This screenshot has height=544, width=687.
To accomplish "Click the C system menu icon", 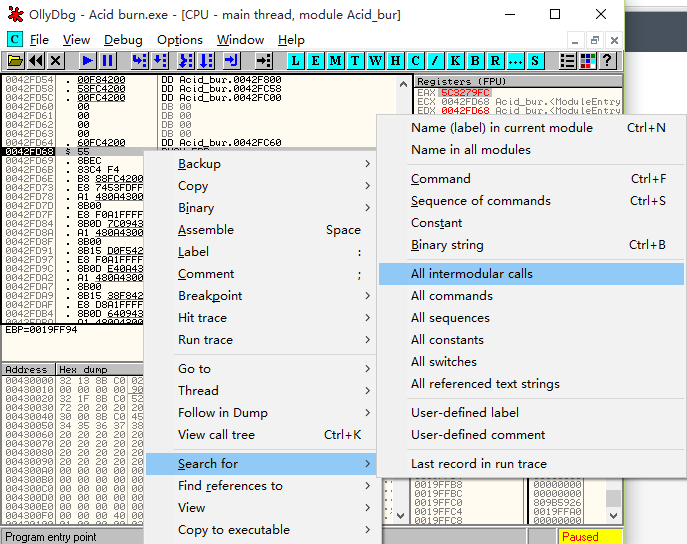I will point(14,39).
